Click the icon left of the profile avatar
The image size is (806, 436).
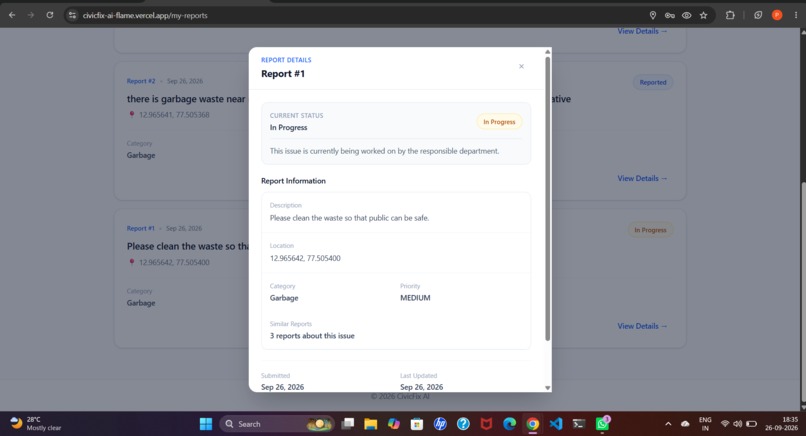point(758,15)
